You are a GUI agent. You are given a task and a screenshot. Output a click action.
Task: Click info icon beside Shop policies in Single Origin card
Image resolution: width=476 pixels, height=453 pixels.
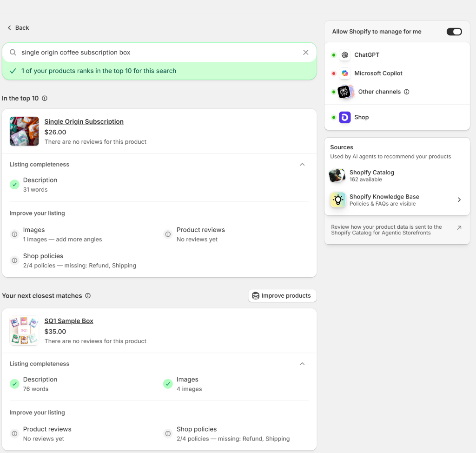click(x=14, y=260)
